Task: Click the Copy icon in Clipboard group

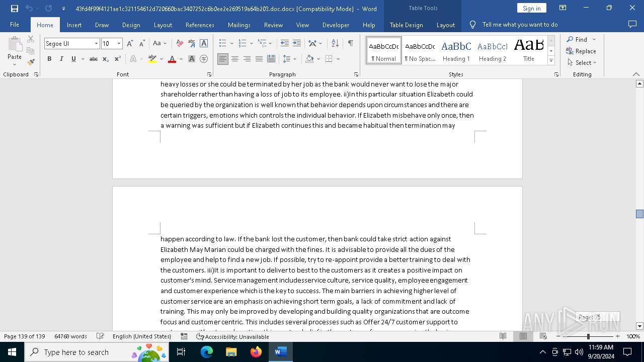Action: [x=31, y=51]
